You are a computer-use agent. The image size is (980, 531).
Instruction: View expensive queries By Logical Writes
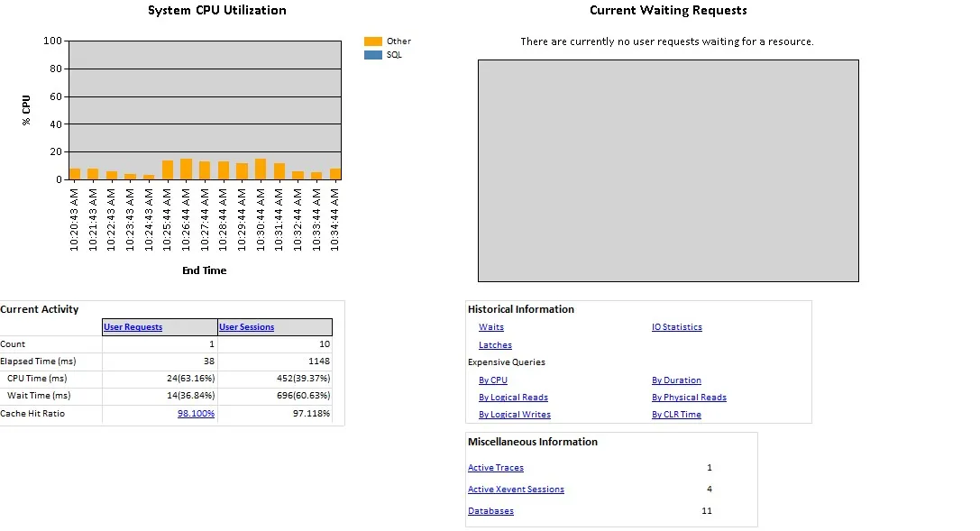515,414
